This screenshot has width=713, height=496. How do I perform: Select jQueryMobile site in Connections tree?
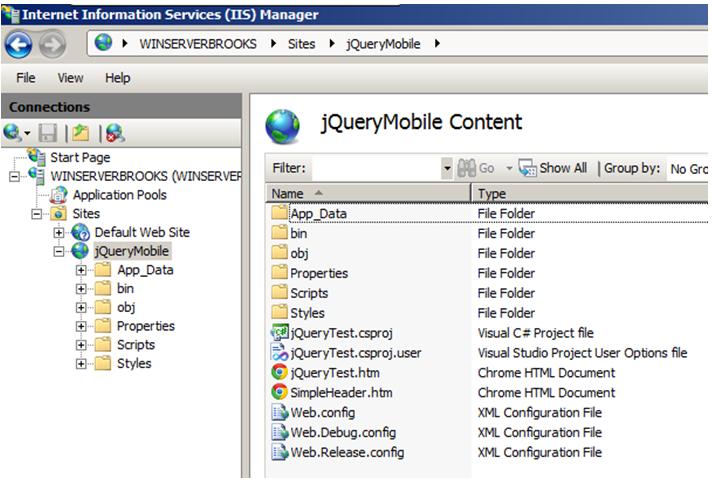131,251
